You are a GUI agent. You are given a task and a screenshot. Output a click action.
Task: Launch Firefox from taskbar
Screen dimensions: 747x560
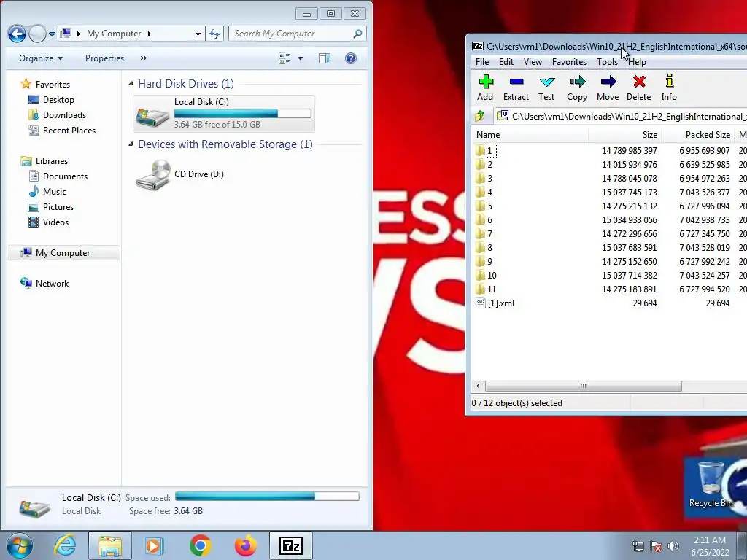click(246, 545)
